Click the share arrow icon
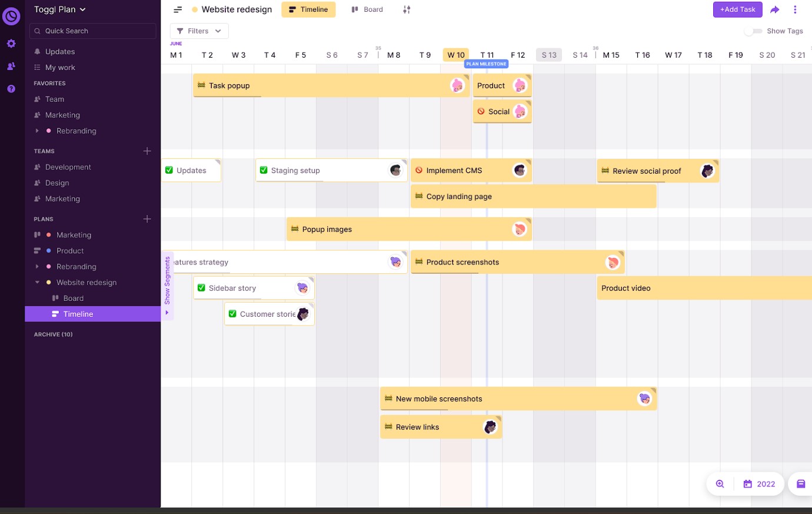Image resolution: width=812 pixels, height=514 pixels. [775, 9]
